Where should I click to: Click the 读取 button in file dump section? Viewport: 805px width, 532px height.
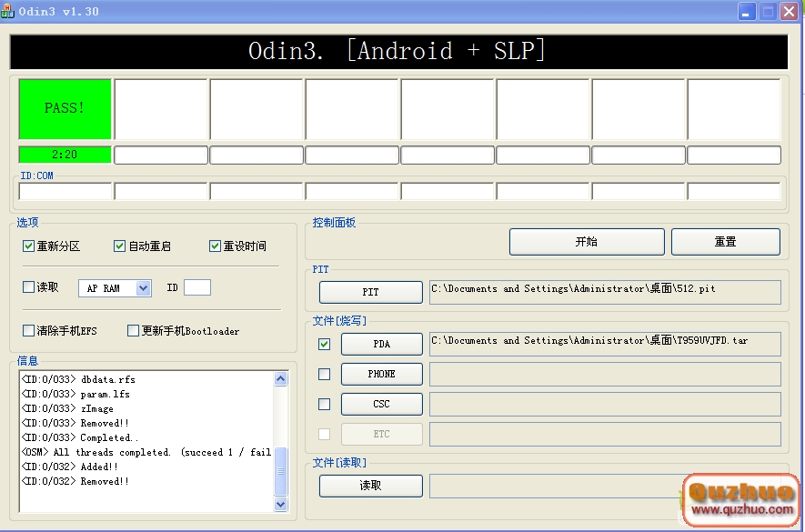(x=370, y=486)
